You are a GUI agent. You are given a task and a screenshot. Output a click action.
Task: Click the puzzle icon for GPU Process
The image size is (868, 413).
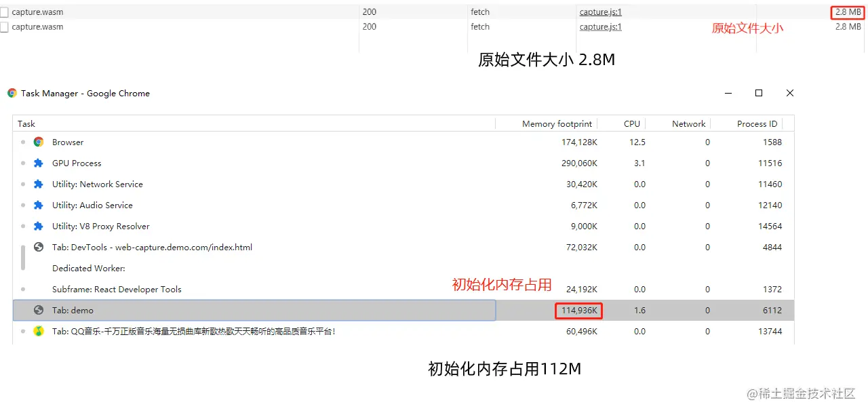point(39,163)
